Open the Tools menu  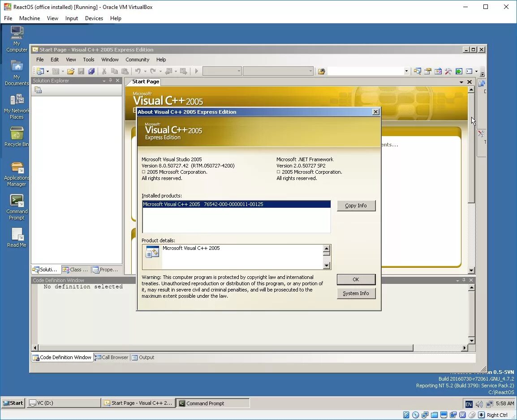pyautogui.click(x=88, y=60)
